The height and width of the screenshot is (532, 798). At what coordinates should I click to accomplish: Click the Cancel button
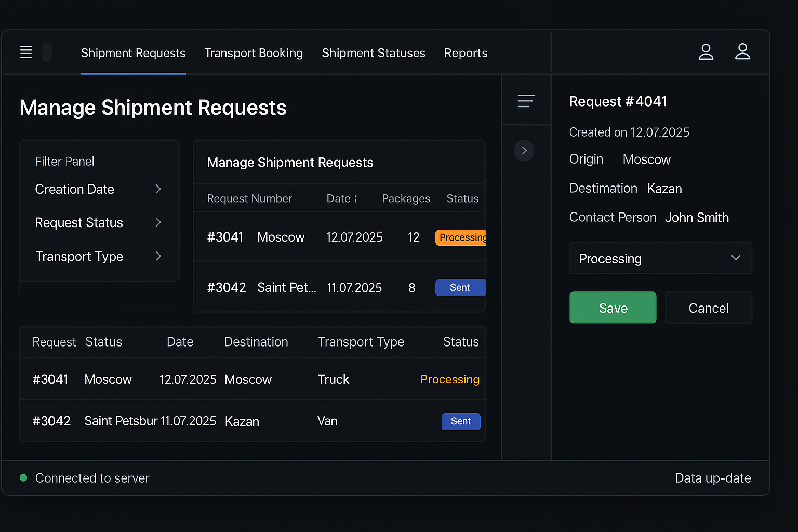coord(708,308)
